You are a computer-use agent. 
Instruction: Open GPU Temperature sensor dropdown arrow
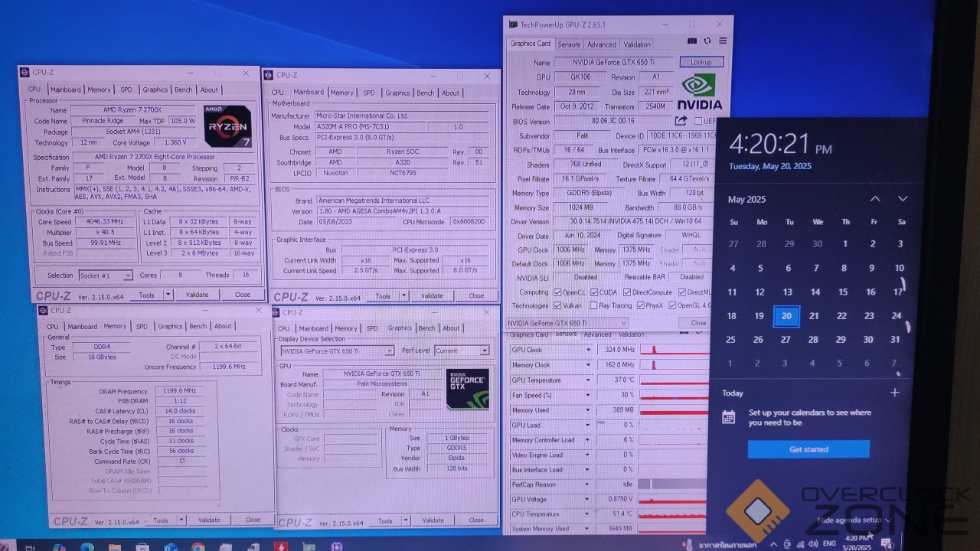588,380
